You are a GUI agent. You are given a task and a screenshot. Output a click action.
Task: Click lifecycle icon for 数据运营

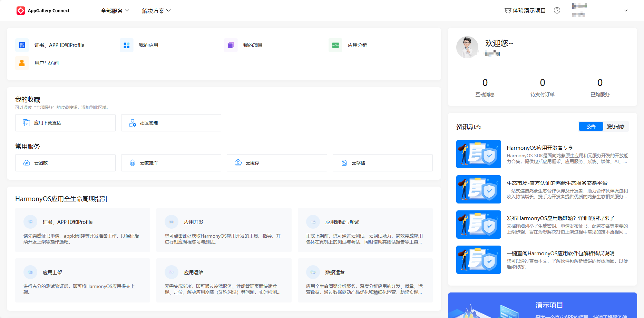(x=313, y=272)
